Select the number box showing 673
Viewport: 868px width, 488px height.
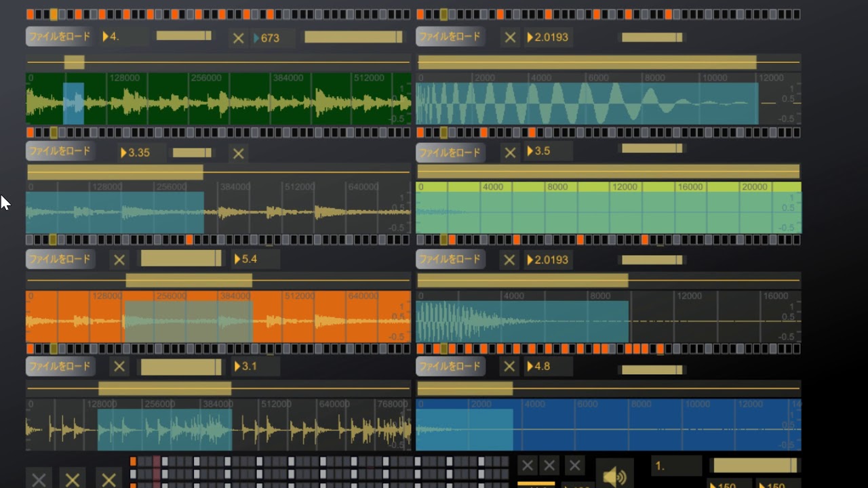point(273,38)
